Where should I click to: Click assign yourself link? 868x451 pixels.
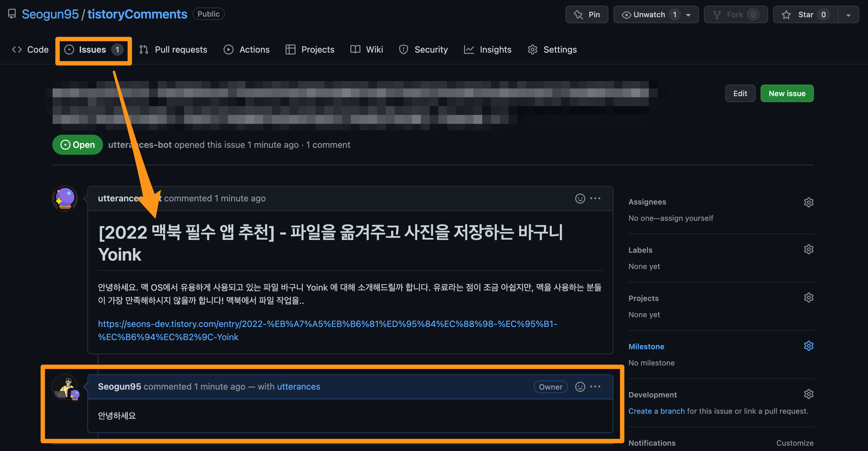(687, 218)
